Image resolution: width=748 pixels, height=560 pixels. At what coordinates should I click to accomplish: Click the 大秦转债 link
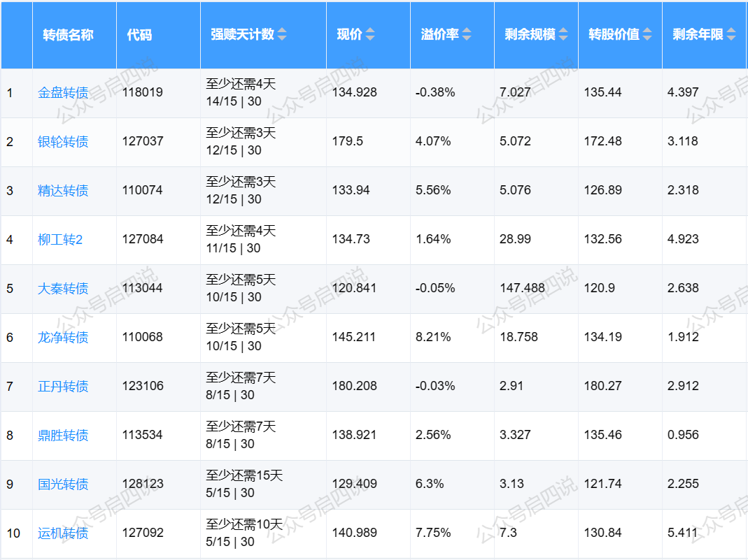coord(63,289)
